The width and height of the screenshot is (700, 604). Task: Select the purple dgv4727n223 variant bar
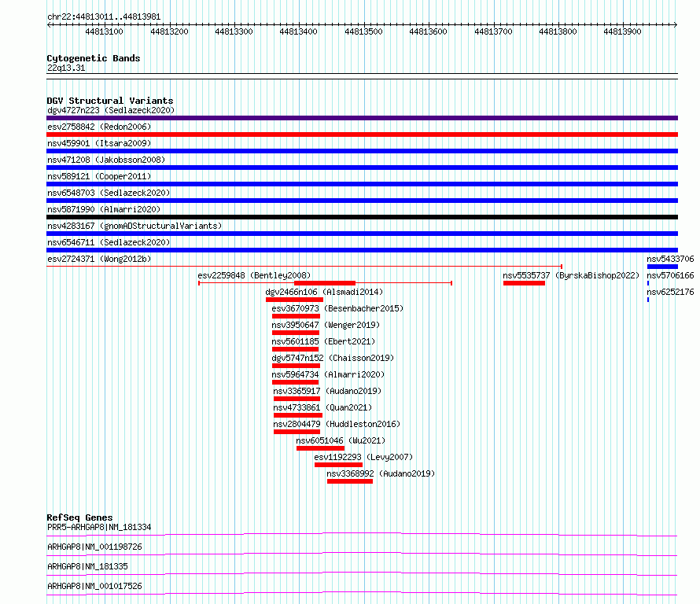coord(362,118)
